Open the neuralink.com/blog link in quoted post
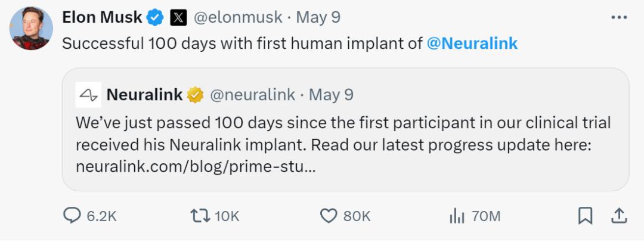This screenshot has height=242, width=644. point(196,167)
